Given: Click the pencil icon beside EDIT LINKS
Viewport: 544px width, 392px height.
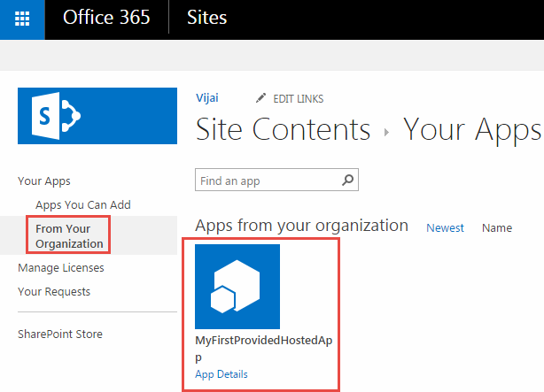Looking at the screenshot, I should [x=260, y=98].
